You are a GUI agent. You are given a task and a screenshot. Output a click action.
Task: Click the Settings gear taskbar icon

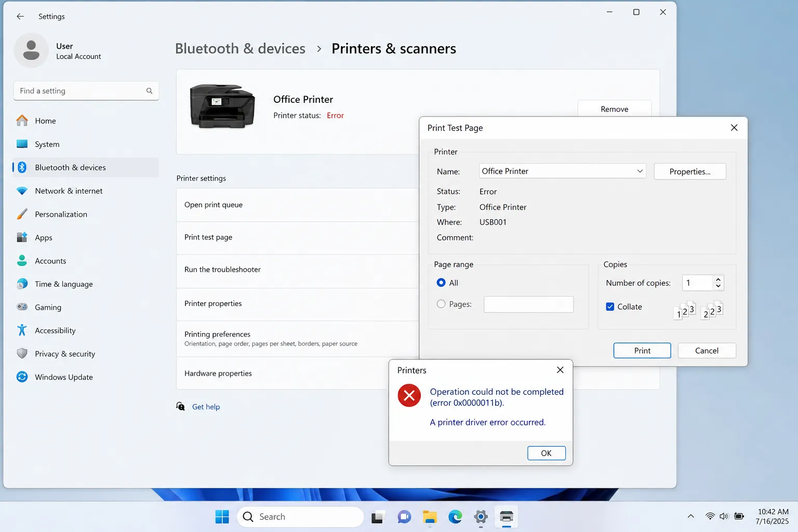click(481, 517)
